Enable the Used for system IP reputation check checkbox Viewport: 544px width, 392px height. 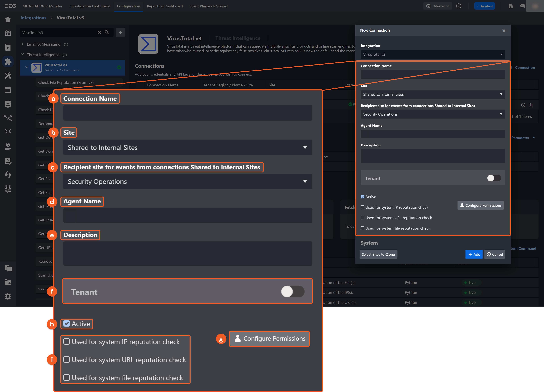click(363, 207)
